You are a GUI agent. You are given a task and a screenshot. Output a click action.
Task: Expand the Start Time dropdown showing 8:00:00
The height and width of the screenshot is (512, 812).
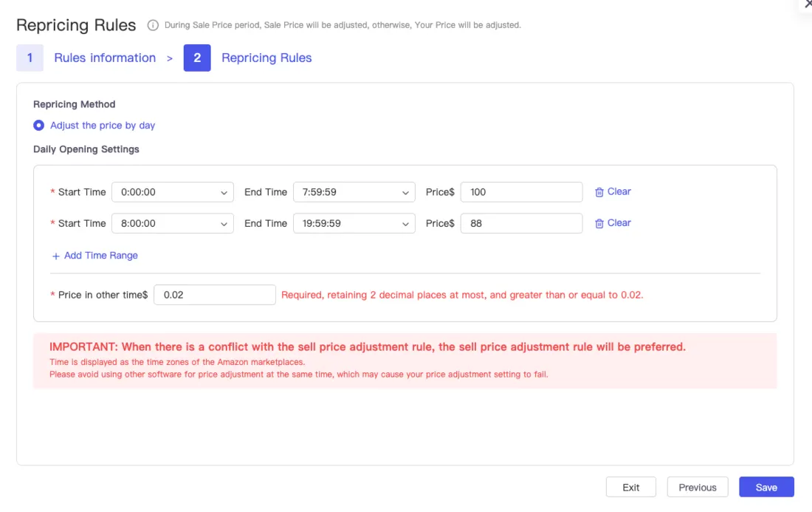point(172,222)
